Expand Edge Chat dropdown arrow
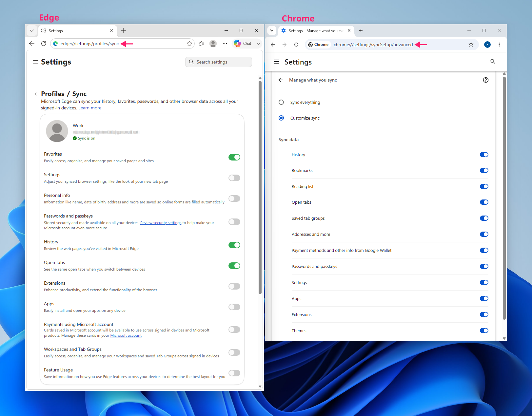 pyautogui.click(x=259, y=44)
